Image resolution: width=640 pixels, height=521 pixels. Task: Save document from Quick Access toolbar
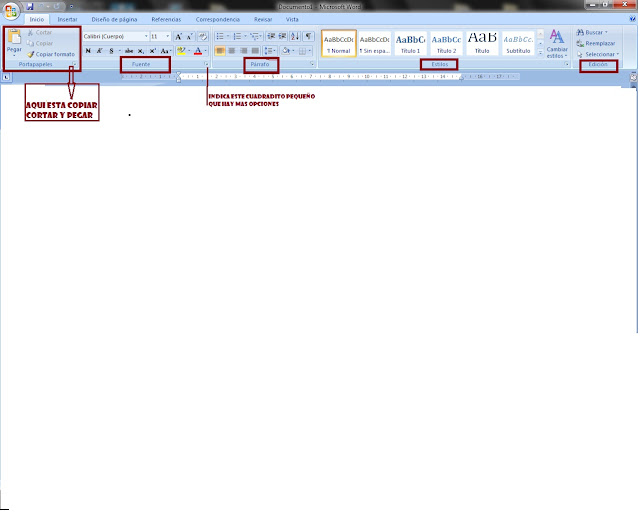tap(30, 7)
